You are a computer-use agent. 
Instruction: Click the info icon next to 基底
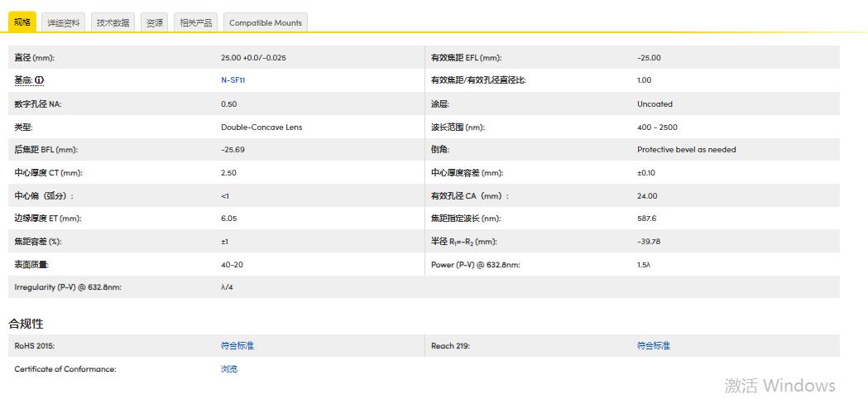click(x=39, y=81)
